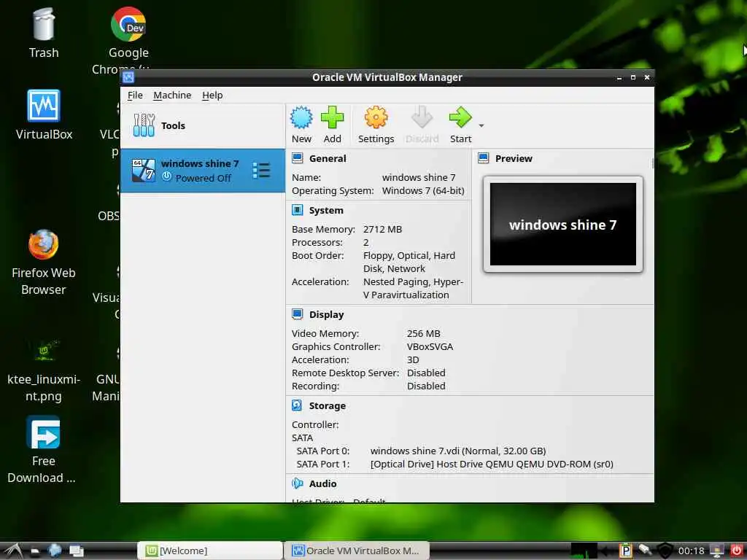Open the Start button dropdown arrow
747x560 pixels.
[x=481, y=125]
